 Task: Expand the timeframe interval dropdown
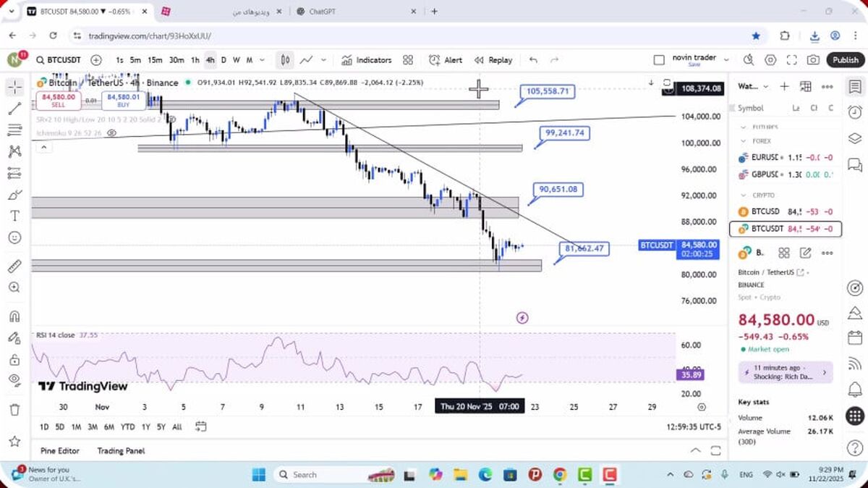[x=262, y=60]
